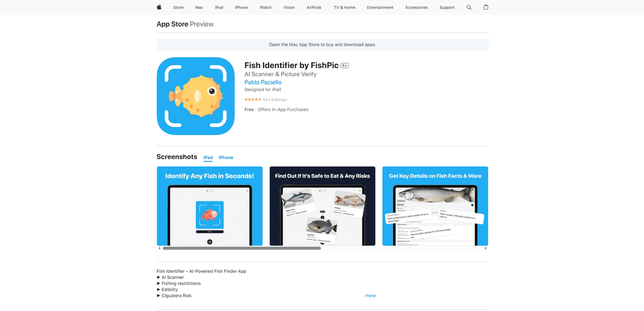
Task: Click 'AI Scanner & Picture Verify' subtitle
Action: tap(280, 74)
